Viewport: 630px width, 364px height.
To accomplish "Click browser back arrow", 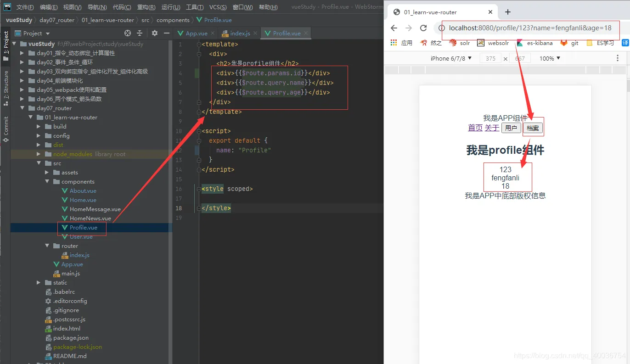I will click(x=394, y=28).
